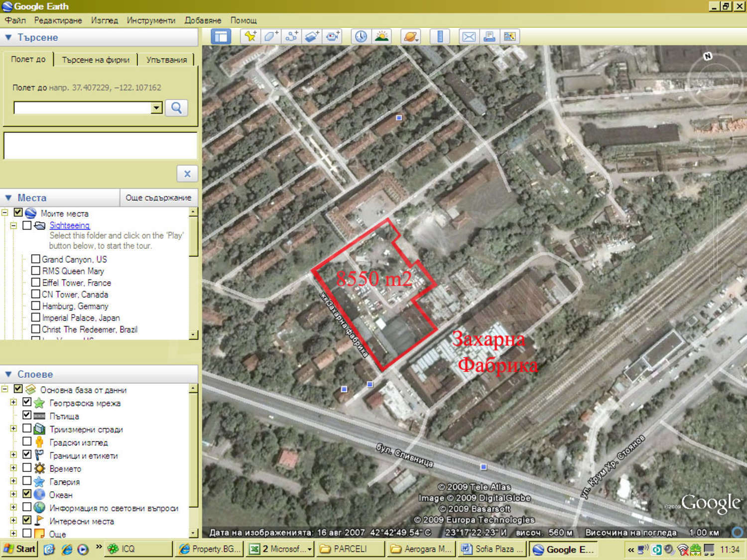The width and height of the screenshot is (747, 560).
Task: Expand the Галерия layer node
Action: click(13, 481)
